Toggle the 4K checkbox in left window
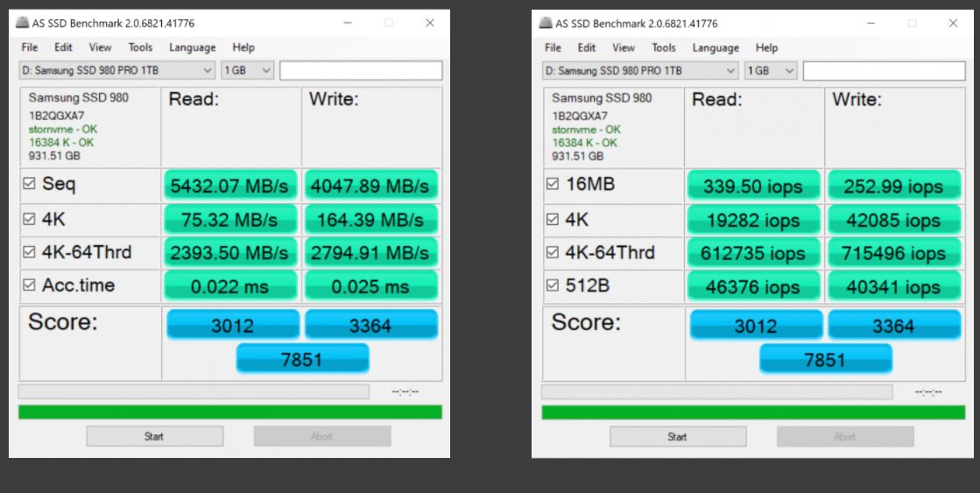The width and height of the screenshot is (980, 493). pyautogui.click(x=29, y=219)
